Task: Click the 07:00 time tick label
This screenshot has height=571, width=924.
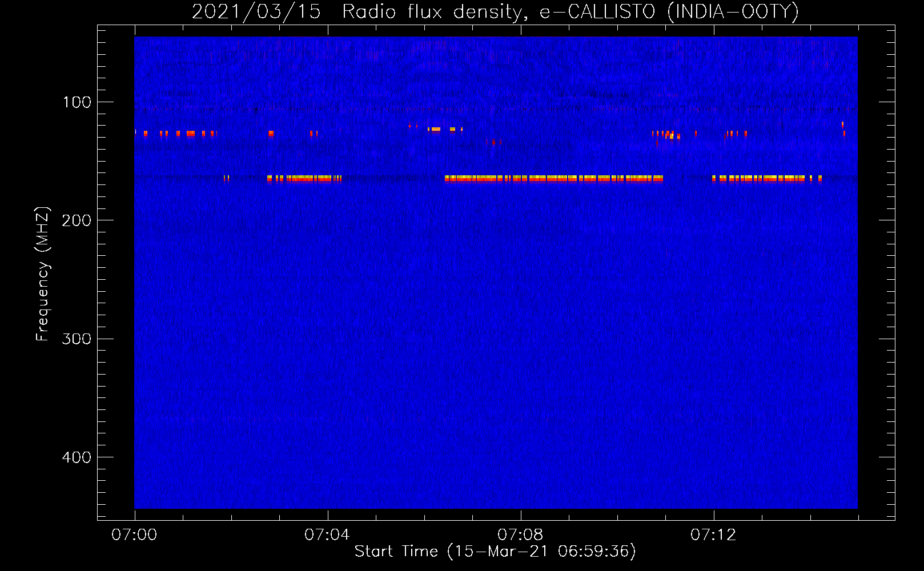Action: point(134,535)
